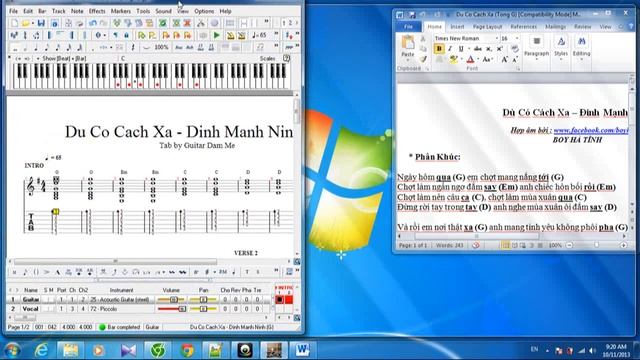
Task: Click the PM palm mute icon
Action: (x=223, y=272)
